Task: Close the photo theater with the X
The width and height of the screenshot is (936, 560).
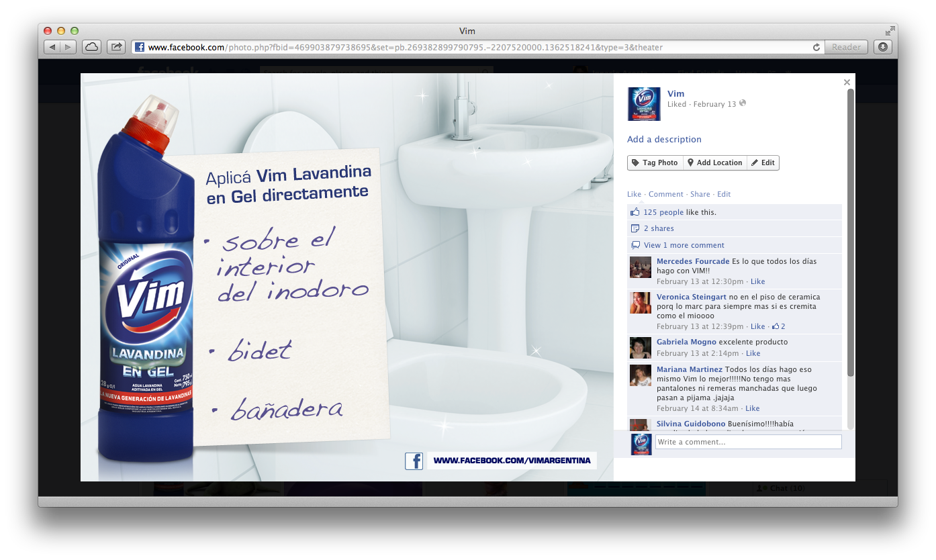Action: click(847, 82)
